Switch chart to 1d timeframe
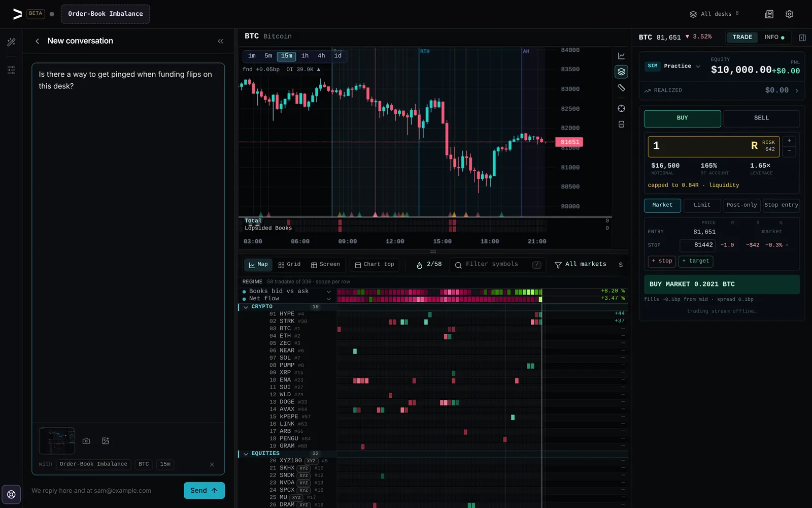This screenshot has width=812, height=508. [338, 56]
